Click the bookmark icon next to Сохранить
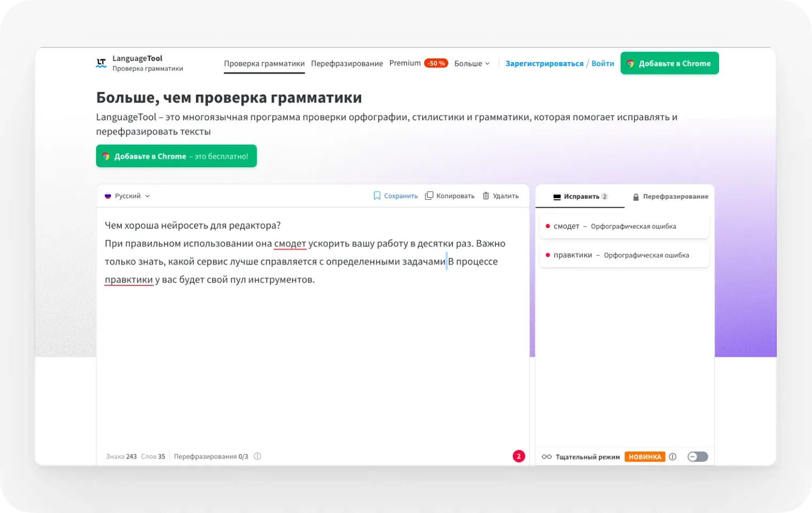Screen dimensions: 812x513 pyautogui.click(x=377, y=196)
